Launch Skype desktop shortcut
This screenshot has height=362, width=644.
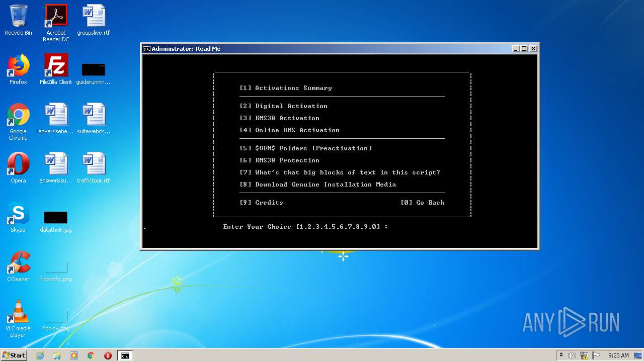[x=18, y=218]
